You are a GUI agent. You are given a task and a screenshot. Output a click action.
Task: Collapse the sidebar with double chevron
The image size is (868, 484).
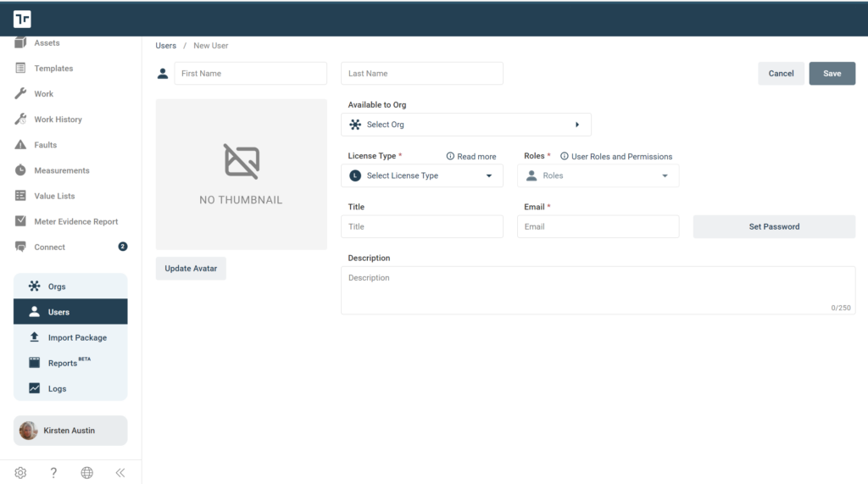click(120, 472)
